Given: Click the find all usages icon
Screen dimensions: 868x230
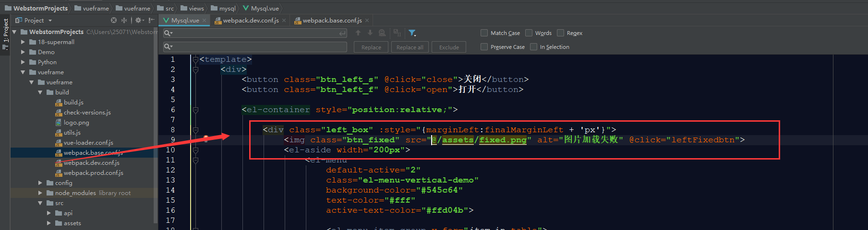Looking at the screenshot, I should (x=382, y=33).
